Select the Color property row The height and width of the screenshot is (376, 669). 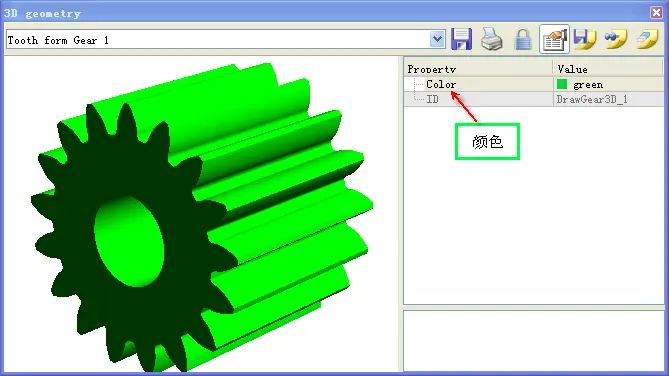tap(533, 84)
